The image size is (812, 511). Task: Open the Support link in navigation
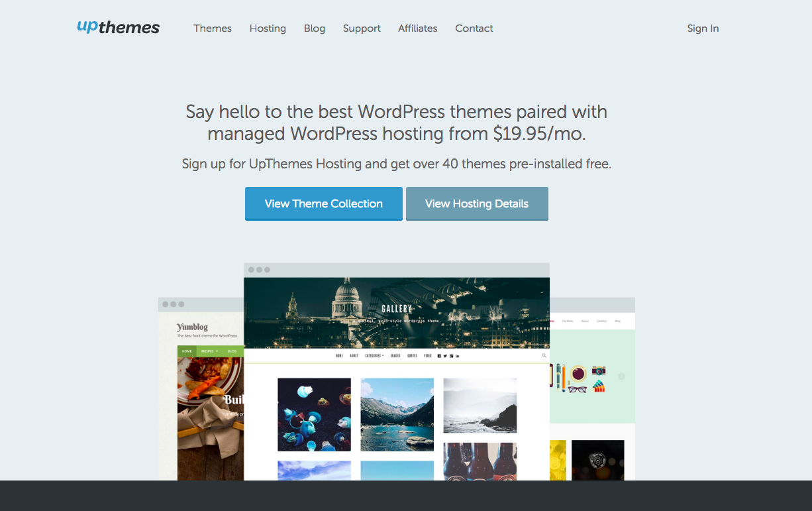tap(362, 28)
